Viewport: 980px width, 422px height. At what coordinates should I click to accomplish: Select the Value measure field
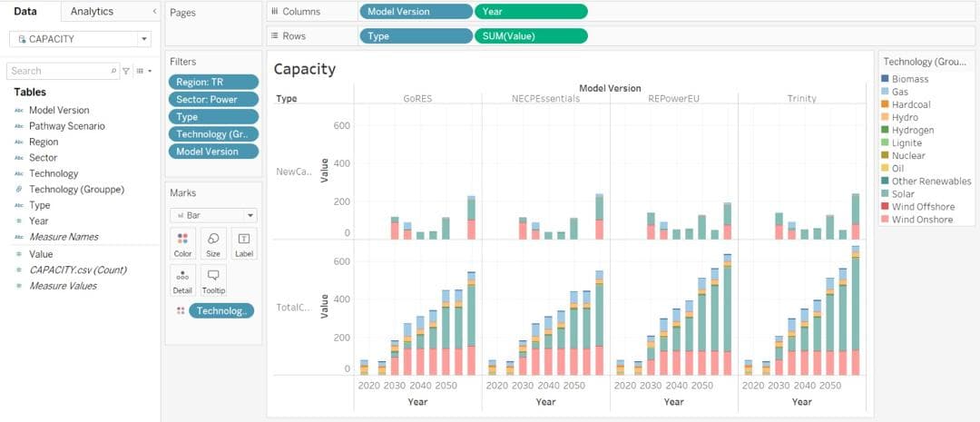[41, 254]
